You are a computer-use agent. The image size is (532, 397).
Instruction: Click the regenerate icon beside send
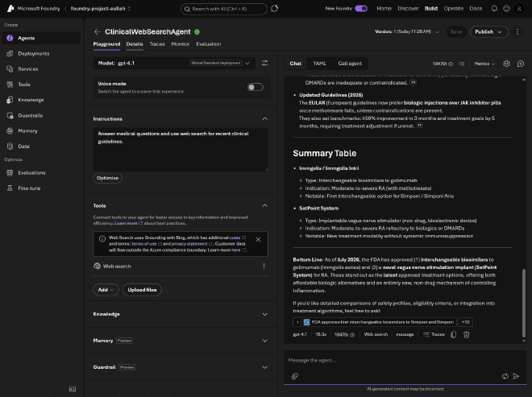tap(505, 376)
